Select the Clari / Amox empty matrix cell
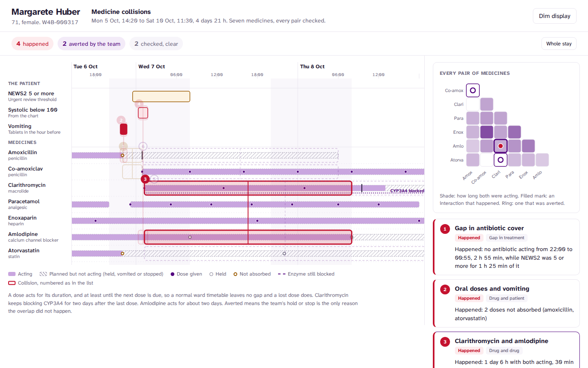This screenshot has height=368, width=588. coord(473,104)
